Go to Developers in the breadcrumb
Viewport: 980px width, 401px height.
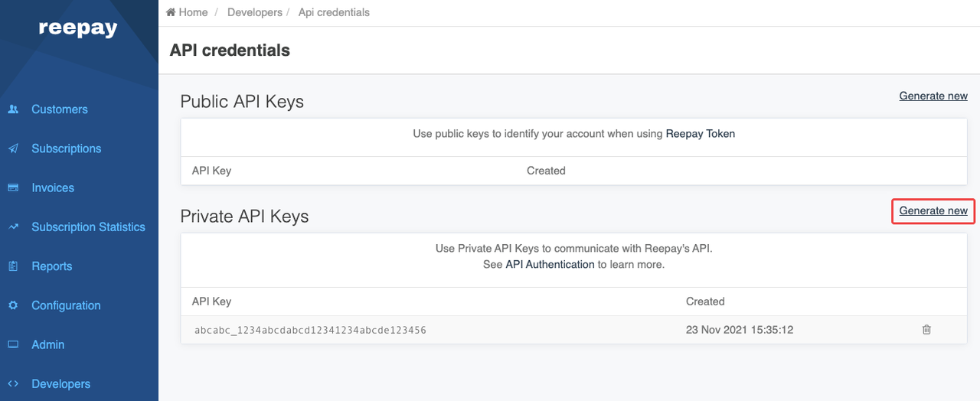pyautogui.click(x=254, y=12)
